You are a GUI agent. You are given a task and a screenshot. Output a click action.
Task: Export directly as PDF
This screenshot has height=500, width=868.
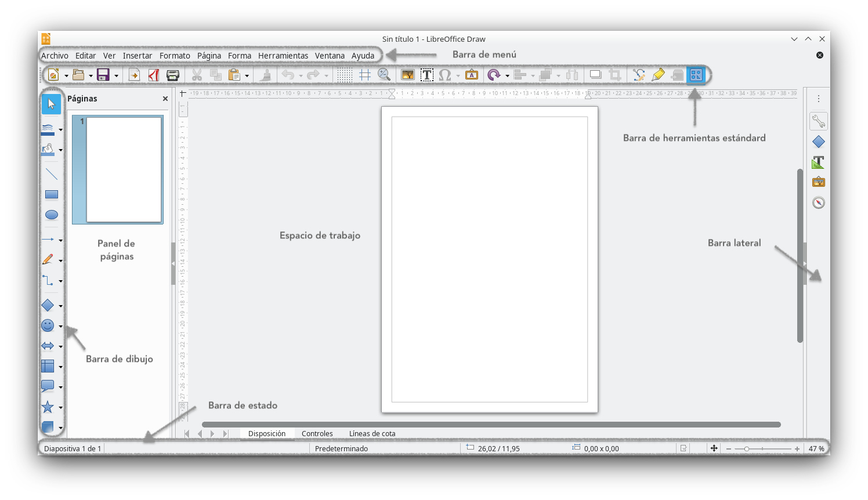(x=154, y=75)
